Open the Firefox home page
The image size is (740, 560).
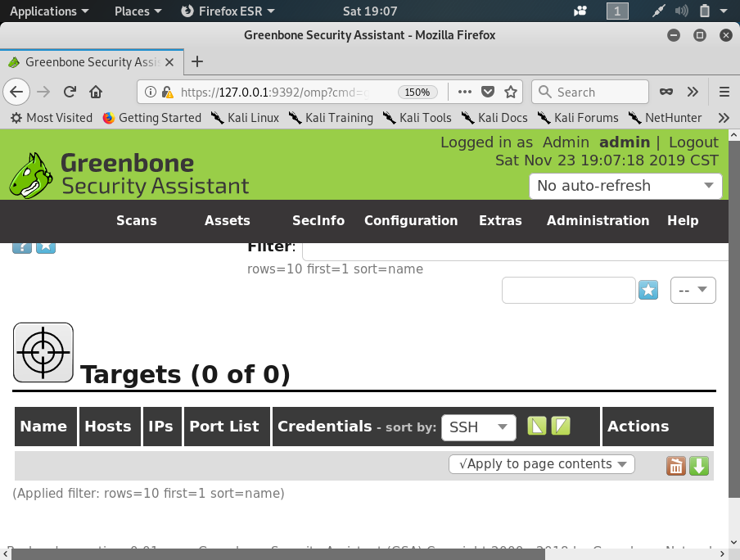pyautogui.click(x=96, y=92)
